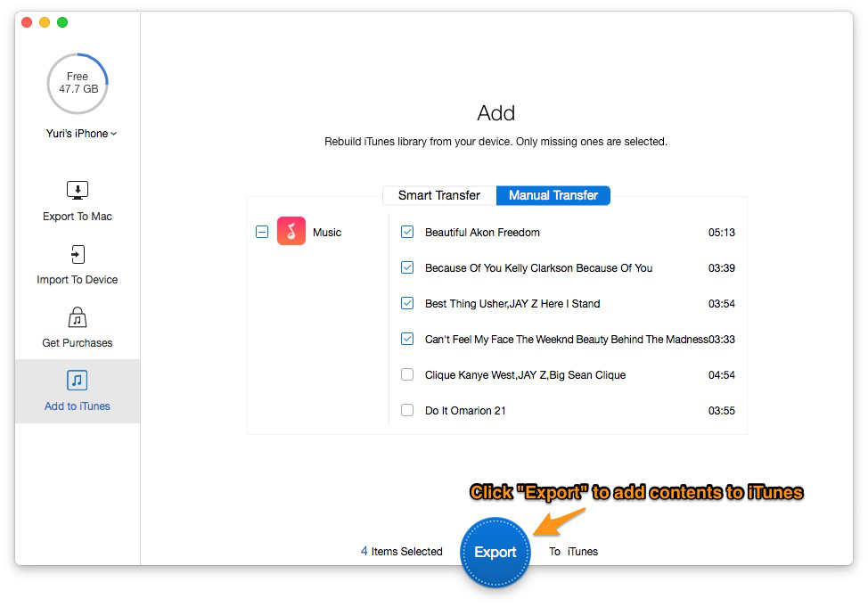The width and height of the screenshot is (868, 607).
Task: Click the To iTunes destination text
Action: (x=574, y=551)
